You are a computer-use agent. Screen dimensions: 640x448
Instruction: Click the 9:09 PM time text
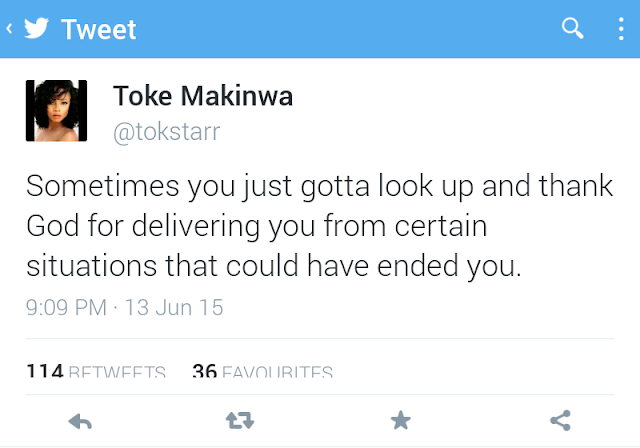click(66, 307)
